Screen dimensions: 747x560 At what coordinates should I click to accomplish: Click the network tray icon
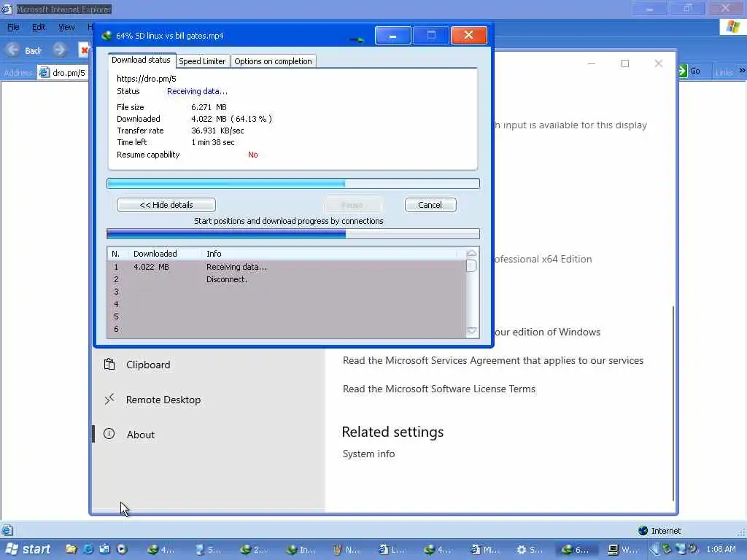tap(681, 549)
